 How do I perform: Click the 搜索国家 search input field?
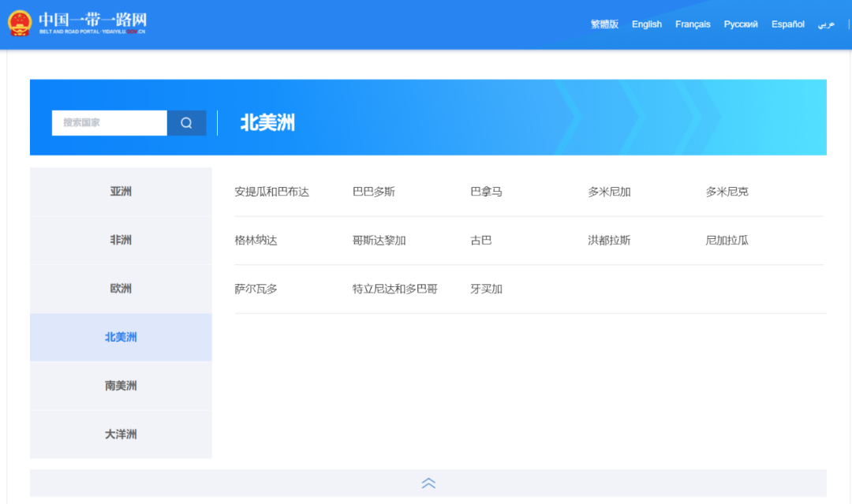pyautogui.click(x=109, y=123)
